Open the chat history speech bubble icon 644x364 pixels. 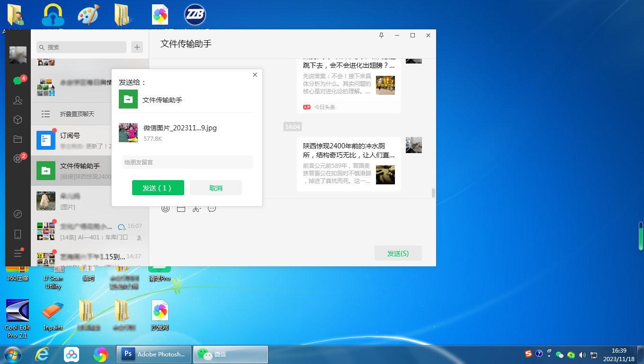coord(212,209)
